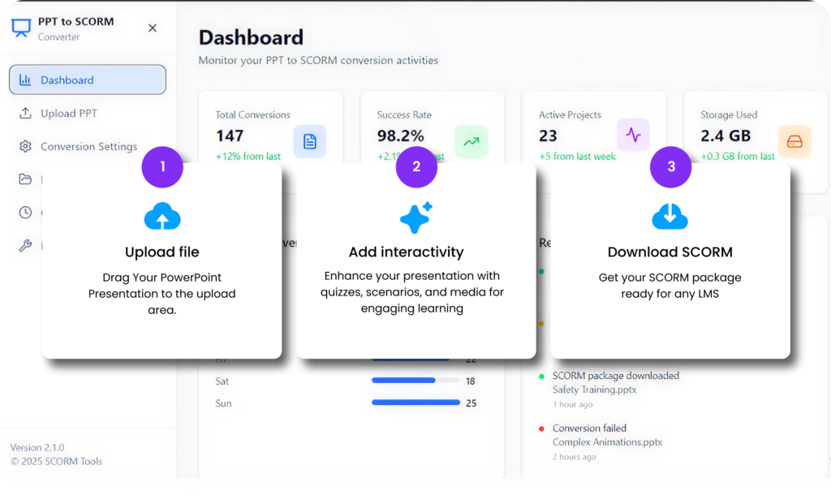Viewport: 831px width, 504px height.
Task: Click the clock history icon in the sidebar
Action: tap(24, 212)
